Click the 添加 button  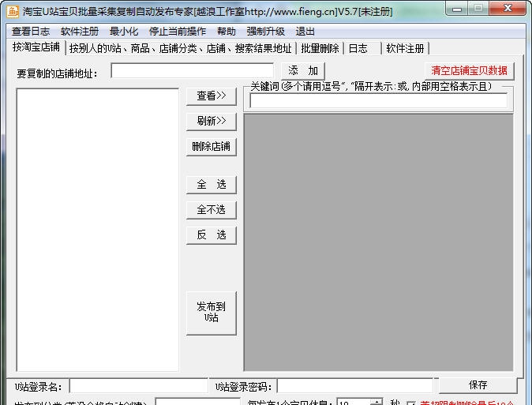(x=302, y=71)
